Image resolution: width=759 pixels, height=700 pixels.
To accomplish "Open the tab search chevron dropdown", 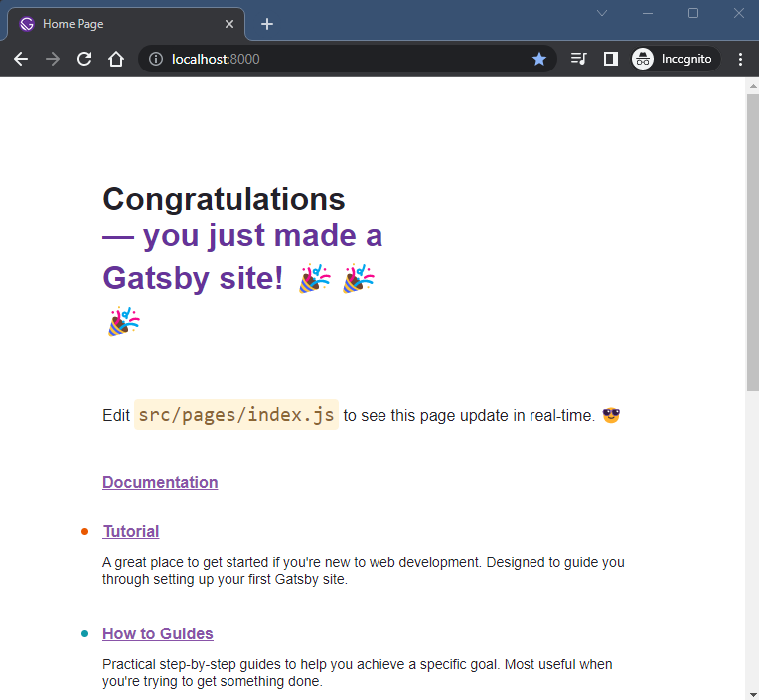I will click(x=602, y=13).
